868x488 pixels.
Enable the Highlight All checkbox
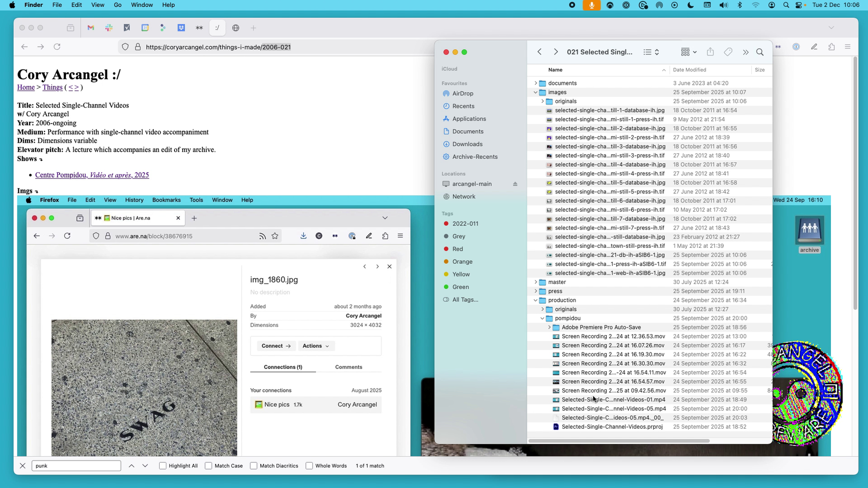(163, 466)
